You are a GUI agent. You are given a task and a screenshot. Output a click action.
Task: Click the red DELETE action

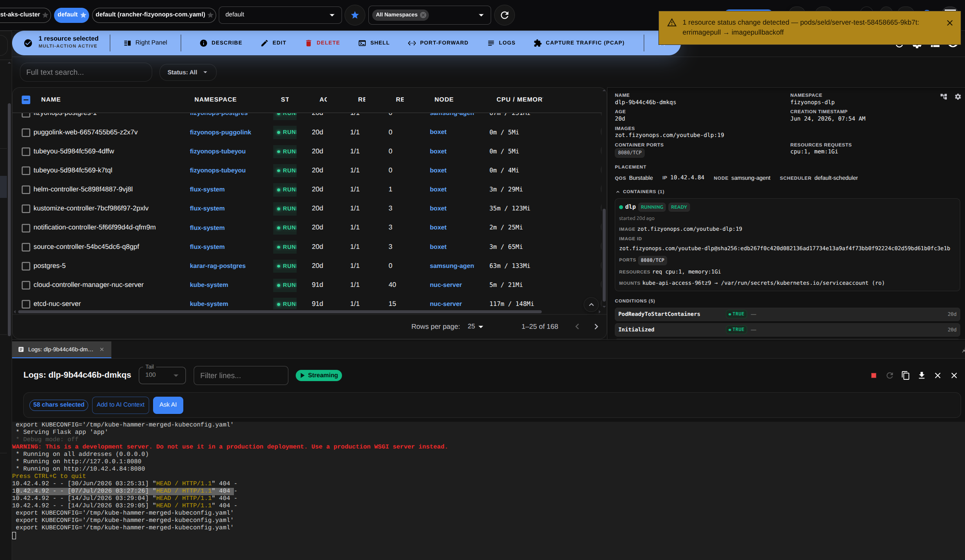pos(323,43)
